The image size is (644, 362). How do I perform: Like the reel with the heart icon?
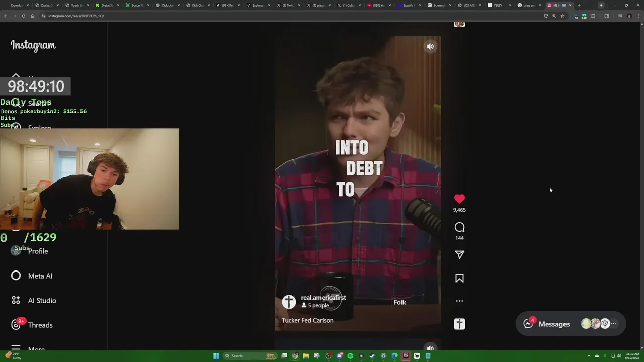click(459, 199)
